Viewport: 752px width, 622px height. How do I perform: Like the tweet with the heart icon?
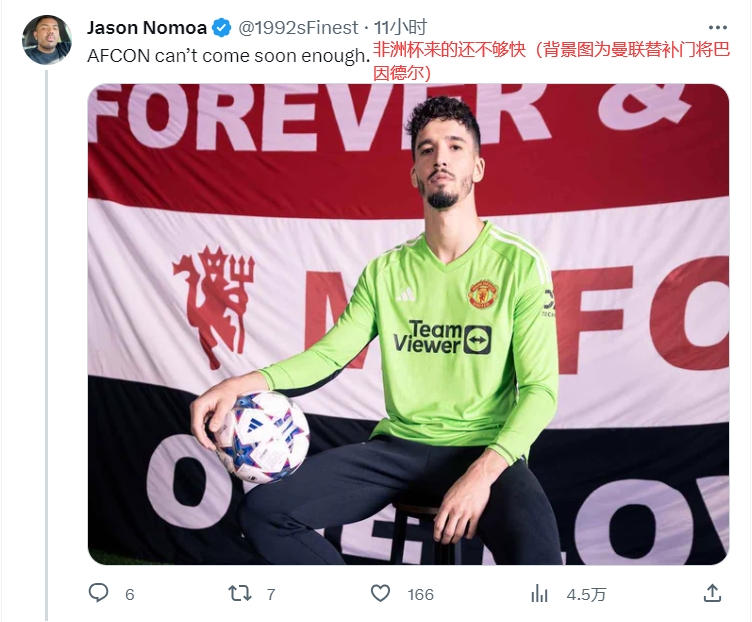[381, 594]
